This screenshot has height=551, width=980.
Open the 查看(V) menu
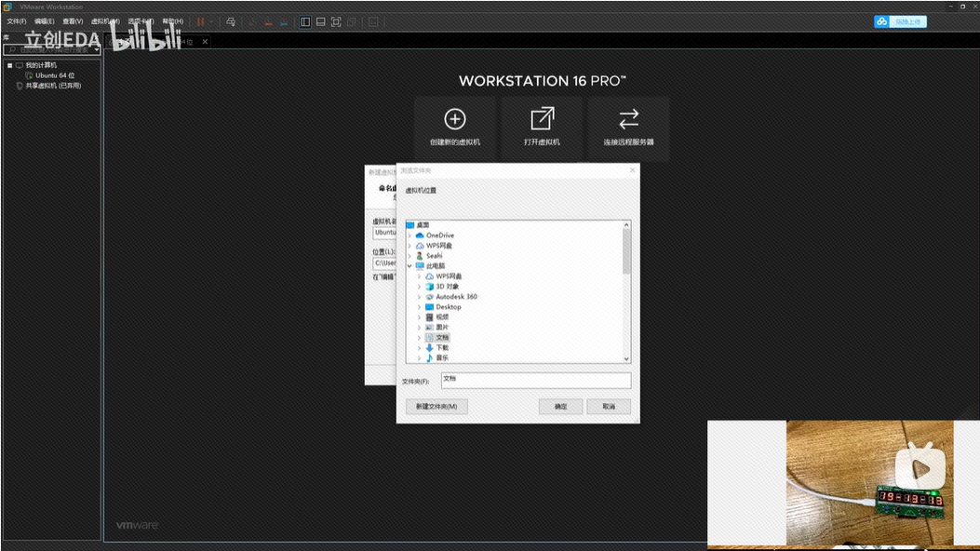coord(73,21)
